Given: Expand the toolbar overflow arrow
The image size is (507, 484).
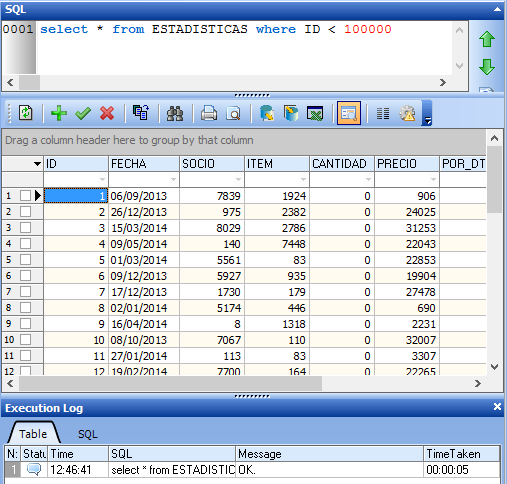Looking at the screenshot, I should coord(427,113).
